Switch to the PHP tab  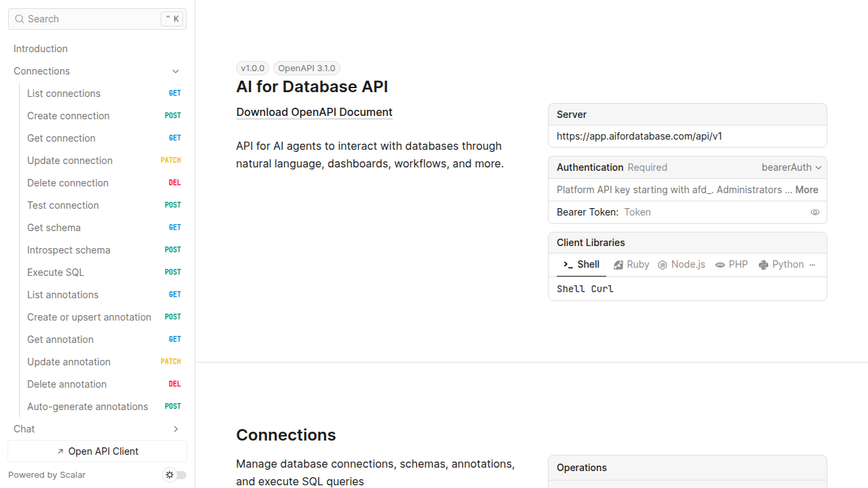click(x=732, y=265)
